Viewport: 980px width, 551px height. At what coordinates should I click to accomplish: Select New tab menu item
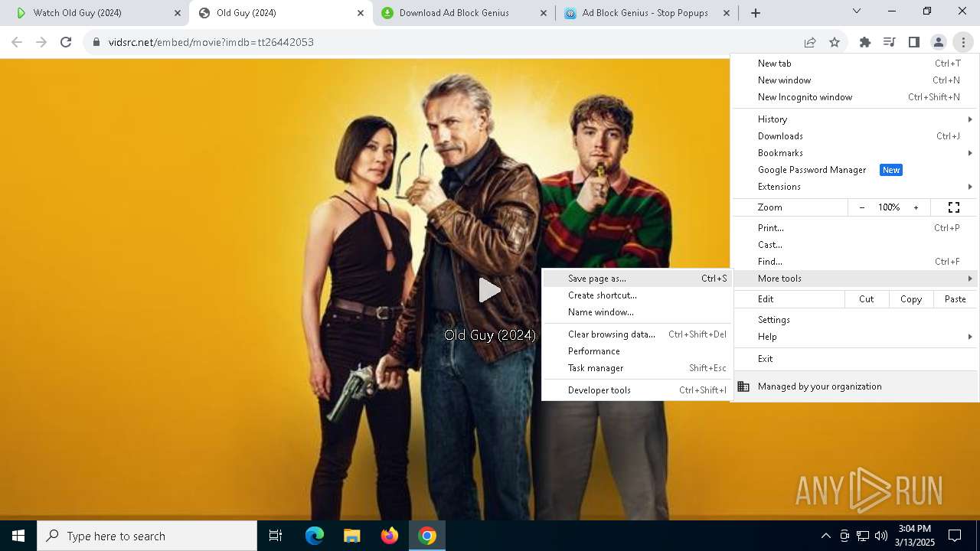click(856, 64)
